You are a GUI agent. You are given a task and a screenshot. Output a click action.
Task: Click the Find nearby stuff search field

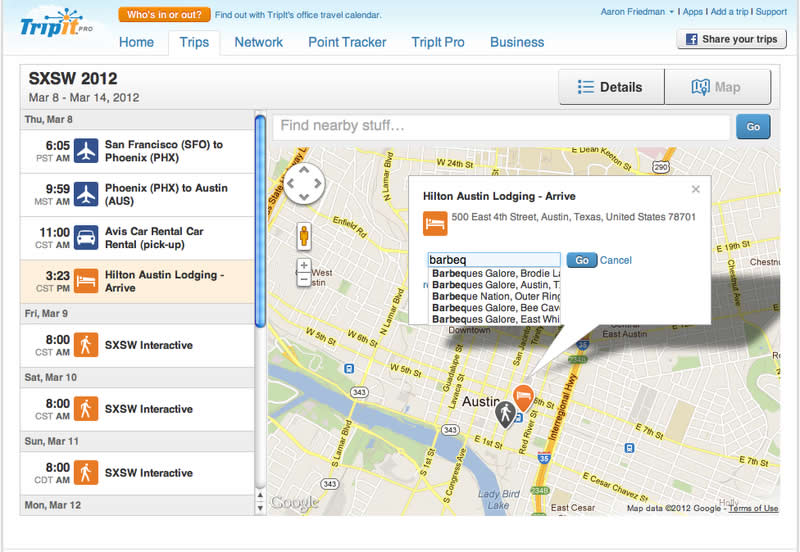tap(501, 126)
